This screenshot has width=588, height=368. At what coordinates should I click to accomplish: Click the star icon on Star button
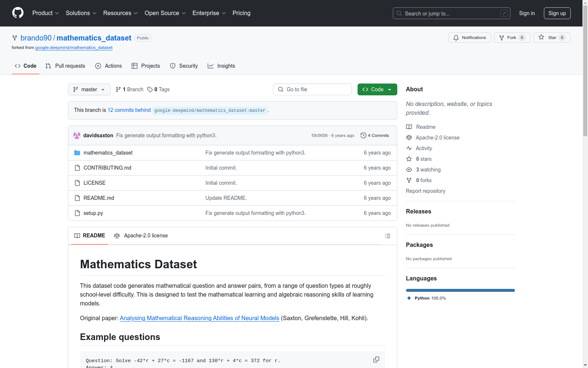click(x=541, y=37)
